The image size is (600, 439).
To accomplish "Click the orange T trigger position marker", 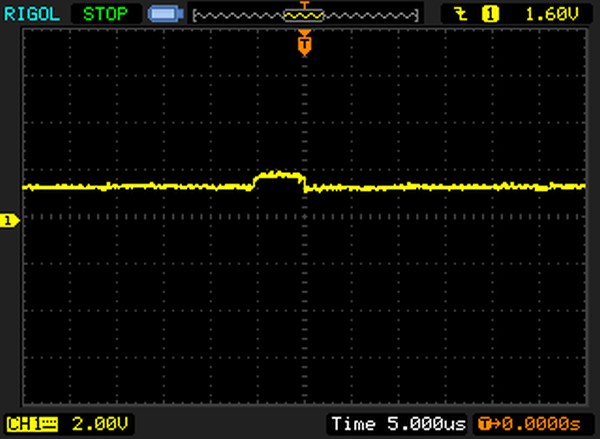I will point(304,44).
